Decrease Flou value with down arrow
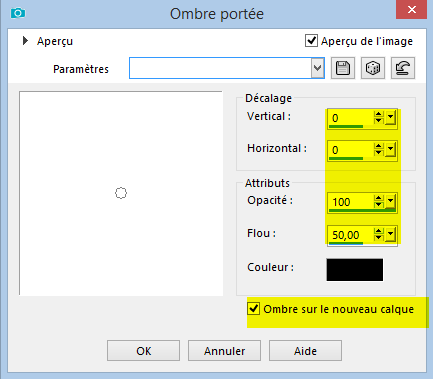The width and height of the screenshot is (433, 379). (x=379, y=237)
